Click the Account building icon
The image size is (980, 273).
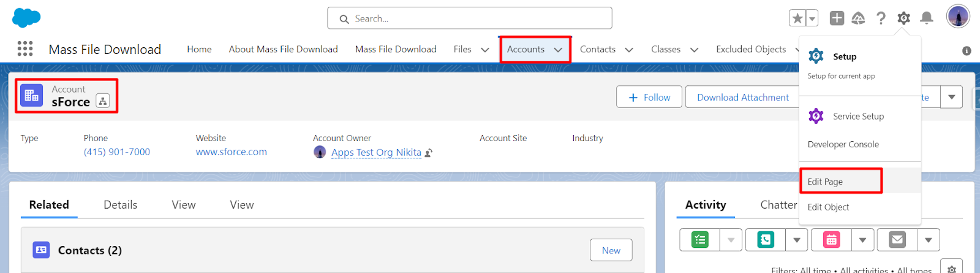point(31,96)
